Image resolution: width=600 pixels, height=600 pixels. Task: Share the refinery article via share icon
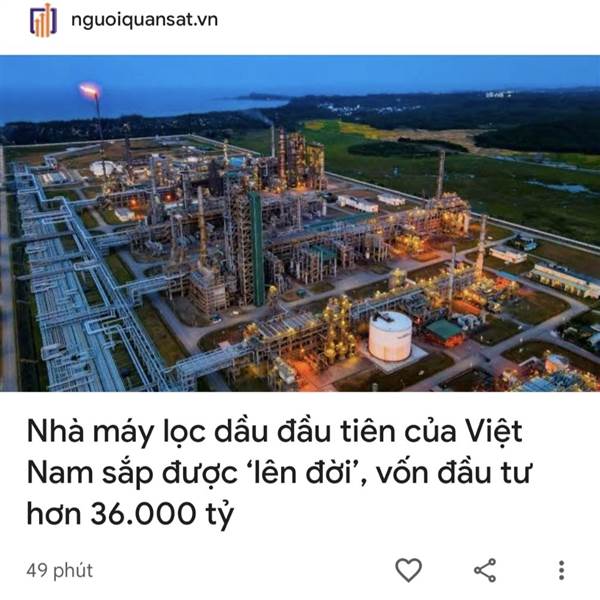[x=485, y=570]
